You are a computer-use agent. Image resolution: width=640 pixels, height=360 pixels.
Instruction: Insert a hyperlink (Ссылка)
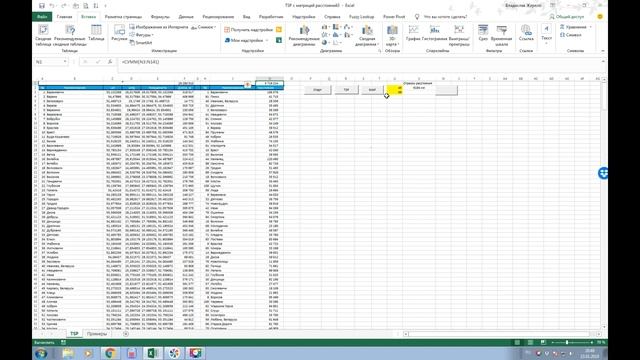pyautogui.click(x=526, y=33)
